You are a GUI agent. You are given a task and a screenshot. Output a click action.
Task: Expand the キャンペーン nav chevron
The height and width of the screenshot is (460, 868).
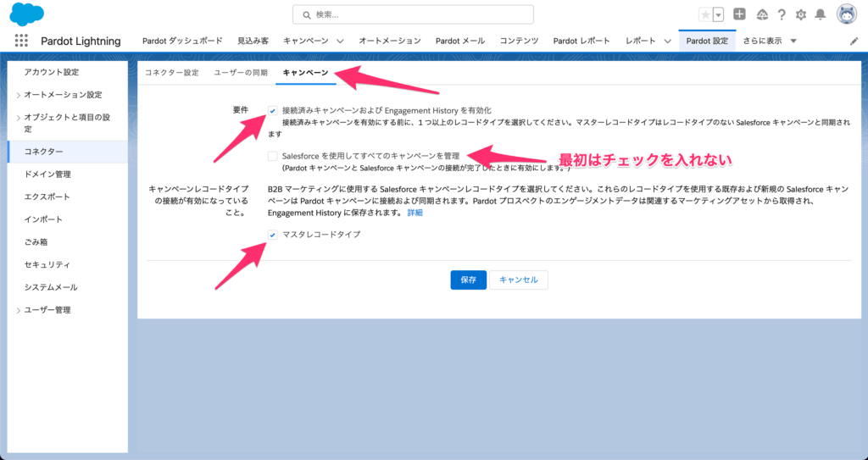(x=340, y=41)
